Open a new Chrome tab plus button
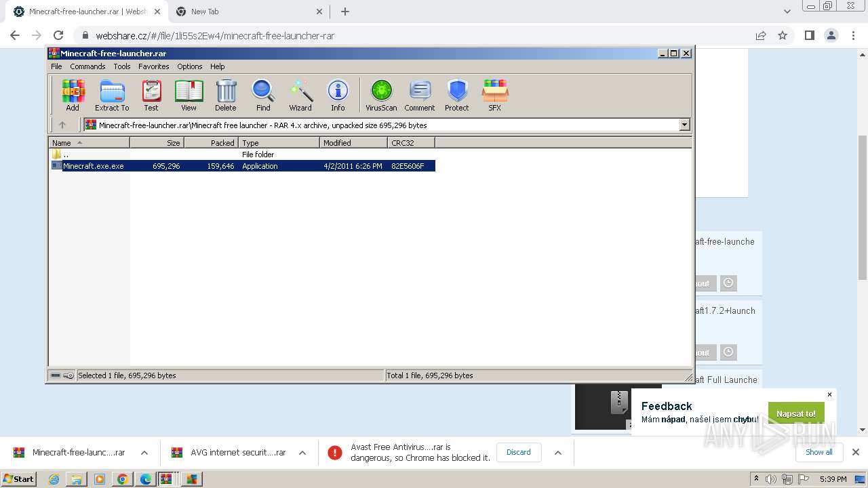 click(x=345, y=12)
